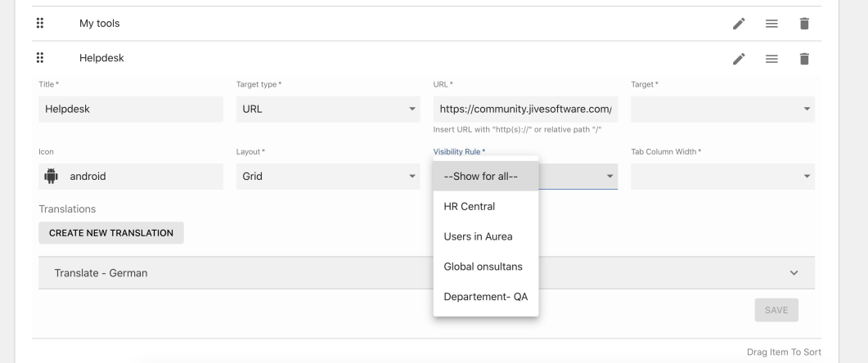
Task: Delete the My tools item
Action: click(x=804, y=24)
